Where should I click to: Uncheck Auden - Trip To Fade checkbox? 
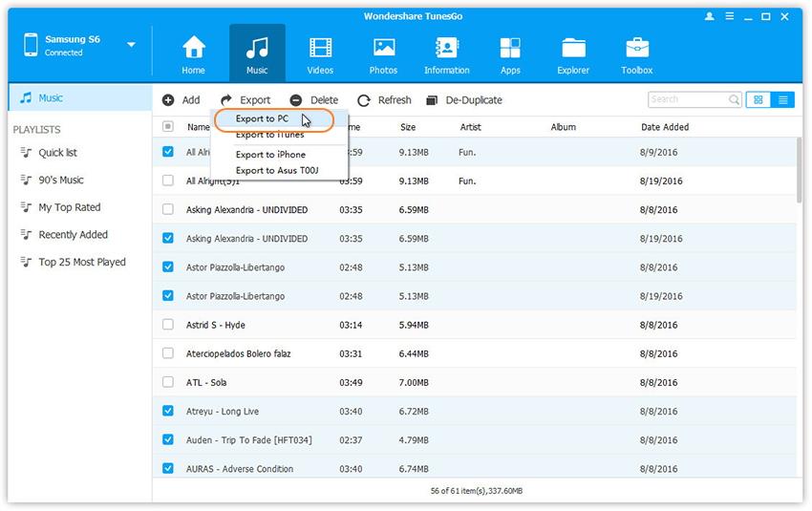click(x=168, y=439)
